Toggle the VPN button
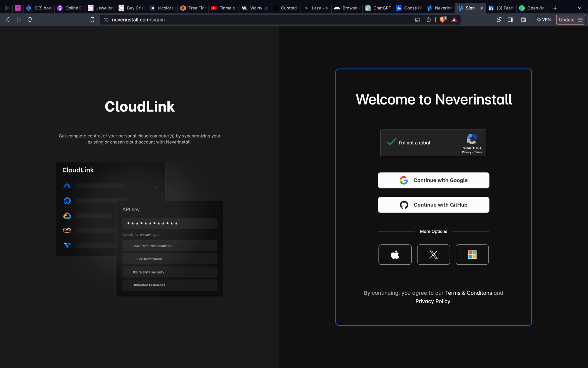The image size is (588, 368). tap(544, 20)
